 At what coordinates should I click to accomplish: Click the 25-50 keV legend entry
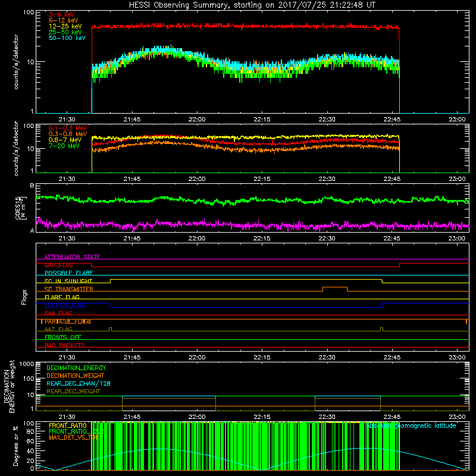pos(65,32)
